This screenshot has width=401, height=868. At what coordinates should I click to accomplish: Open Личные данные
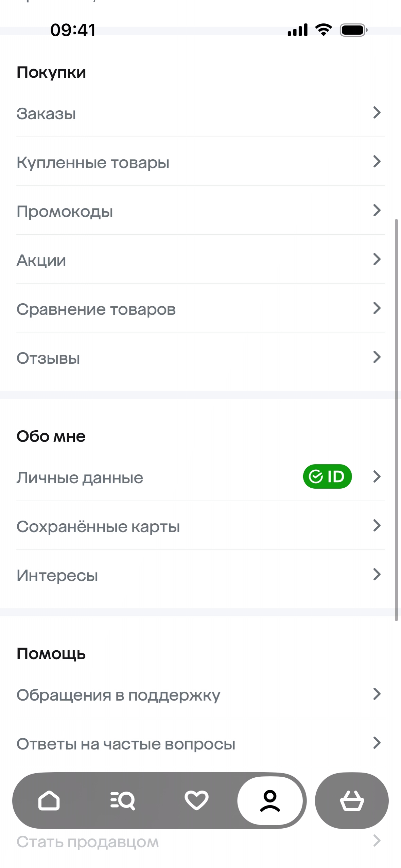pos(80,478)
